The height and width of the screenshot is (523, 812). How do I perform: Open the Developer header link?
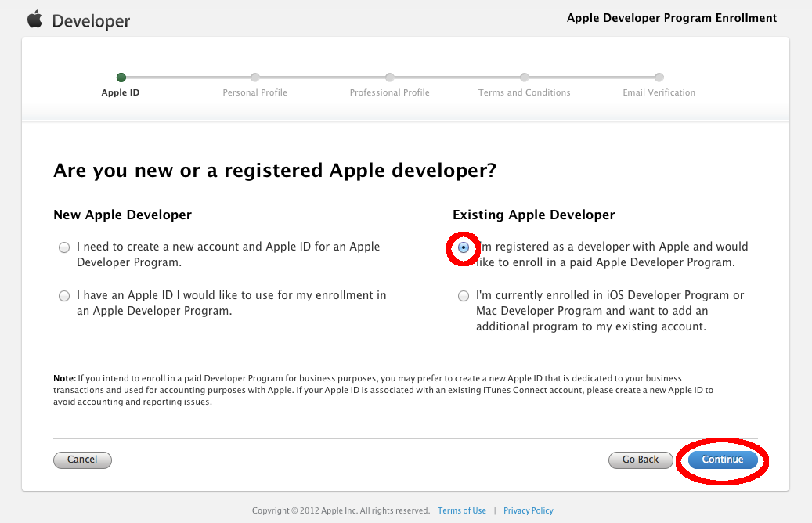(91, 21)
